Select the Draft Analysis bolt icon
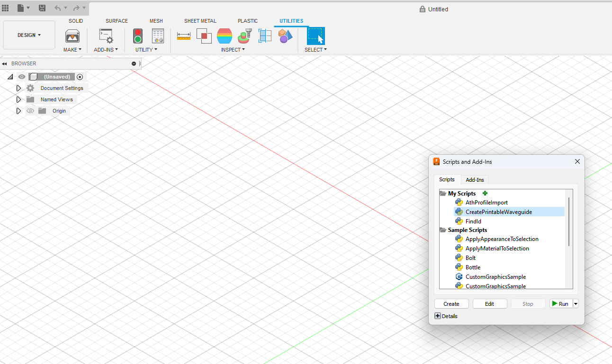This screenshot has height=364, width=612. (245, 36)
